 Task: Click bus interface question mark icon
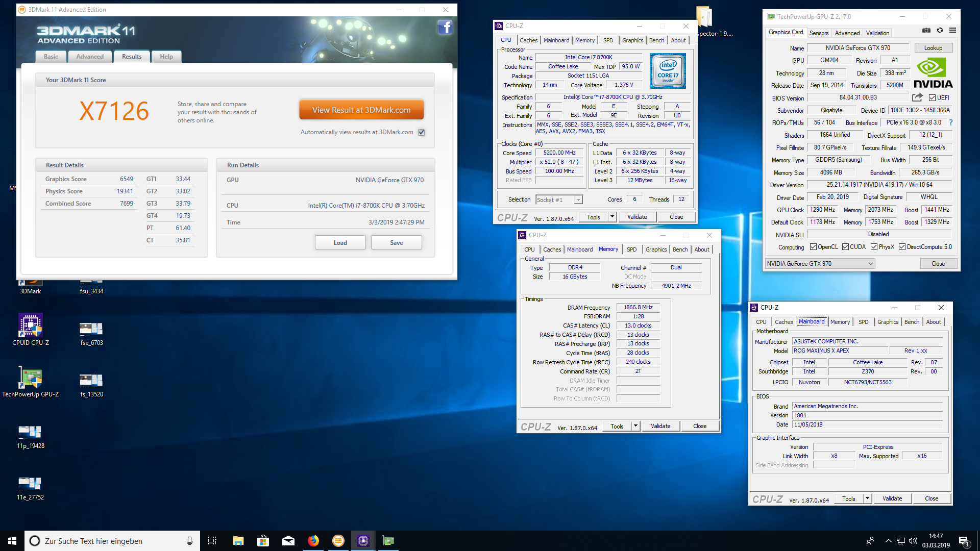[x=950, y=123]
